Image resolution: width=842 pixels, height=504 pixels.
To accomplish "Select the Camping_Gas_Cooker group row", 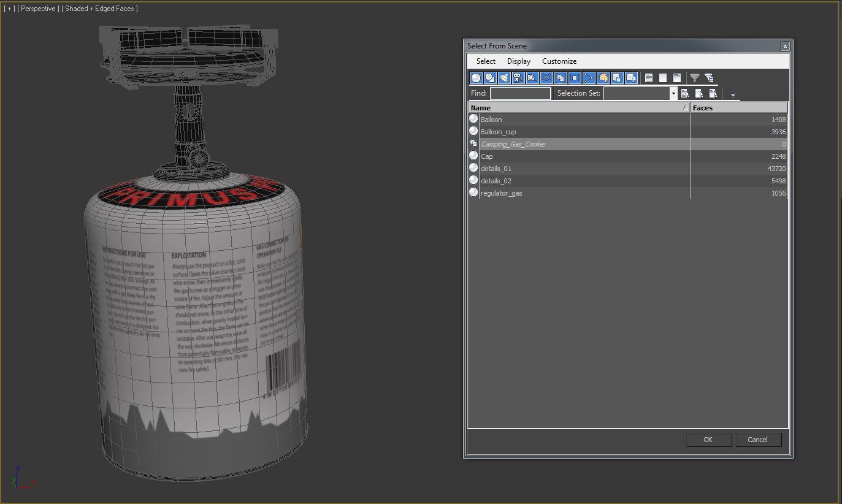I will pos(628,144).
